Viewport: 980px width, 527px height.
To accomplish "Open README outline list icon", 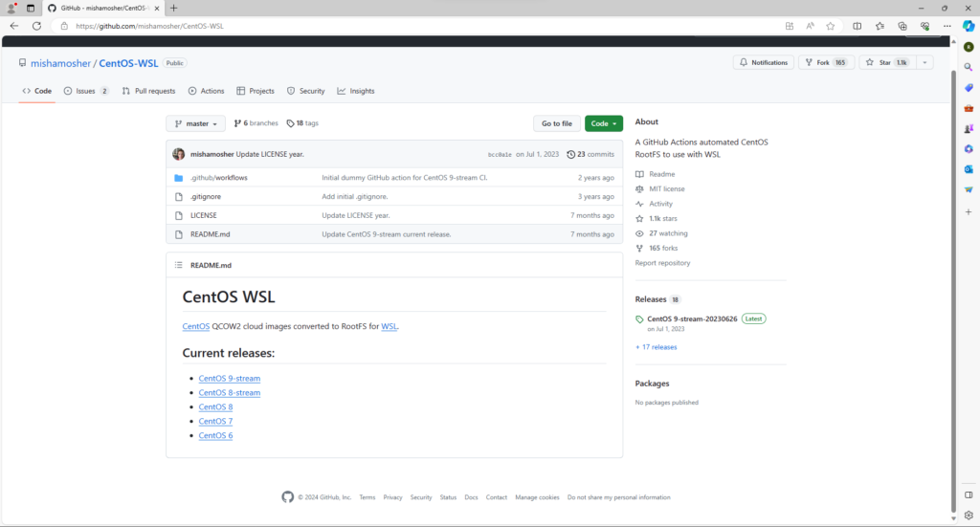I will pos(179,265).
